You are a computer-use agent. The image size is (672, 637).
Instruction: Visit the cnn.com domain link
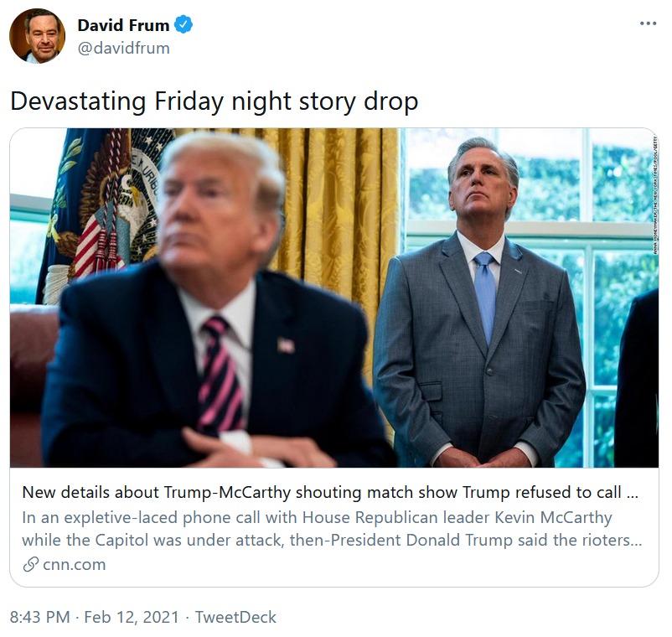click(75, 564)
